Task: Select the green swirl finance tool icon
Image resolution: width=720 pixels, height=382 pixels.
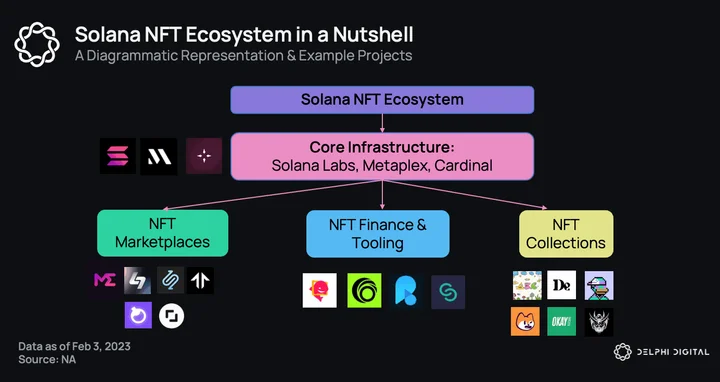Action: (x=364, y=291)
